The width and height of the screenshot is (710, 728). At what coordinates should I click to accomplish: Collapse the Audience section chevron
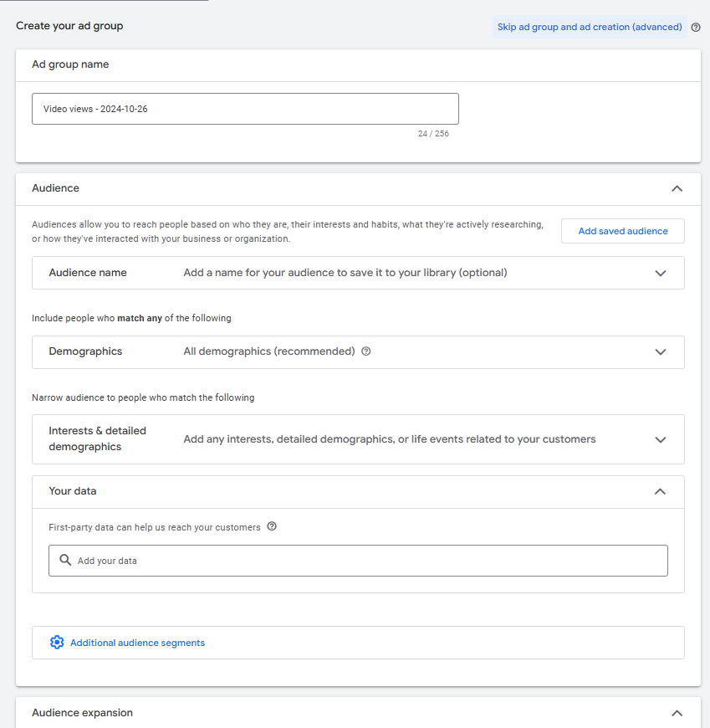(677, 188)
